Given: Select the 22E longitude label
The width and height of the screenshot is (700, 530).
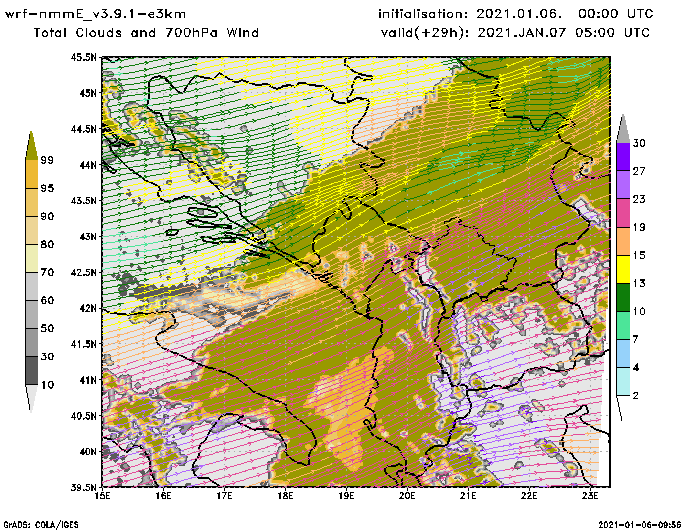Looking at the screenshot, I should point(529,496).
